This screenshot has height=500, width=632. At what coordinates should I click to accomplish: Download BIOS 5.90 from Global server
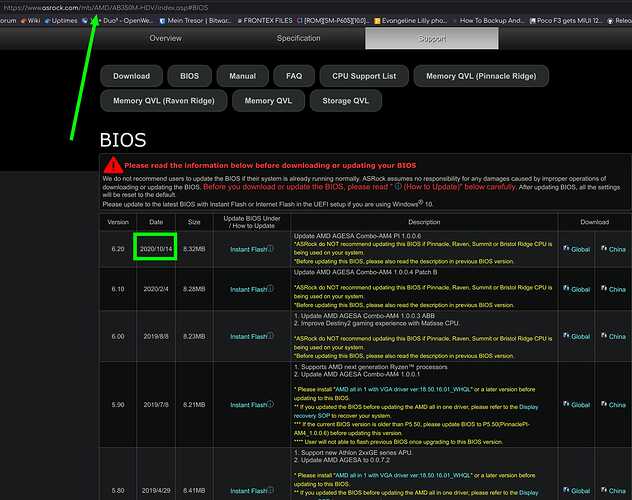point(576,405)
